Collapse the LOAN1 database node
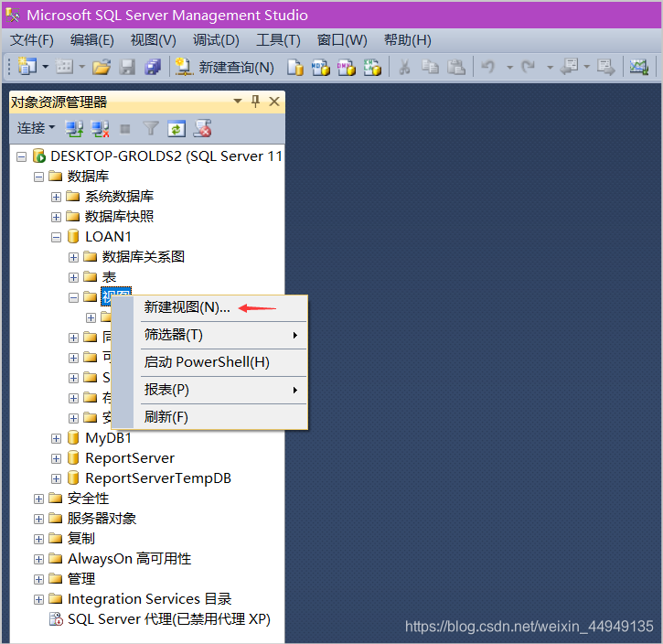This screenshot has width=663, height=644. [56, 237]
